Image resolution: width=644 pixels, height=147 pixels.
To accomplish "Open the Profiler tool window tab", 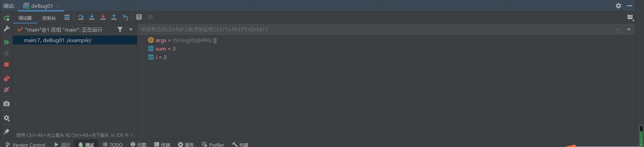I will click(213, 145).
